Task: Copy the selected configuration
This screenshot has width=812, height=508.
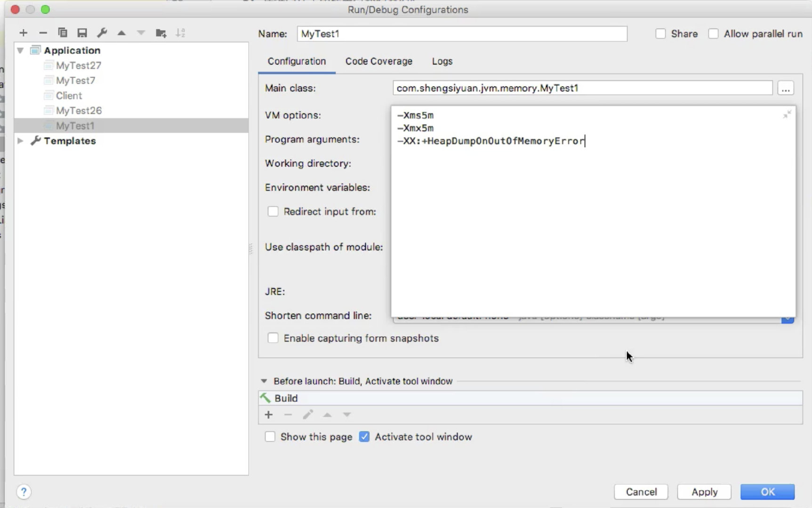Action: coord(62,33)
